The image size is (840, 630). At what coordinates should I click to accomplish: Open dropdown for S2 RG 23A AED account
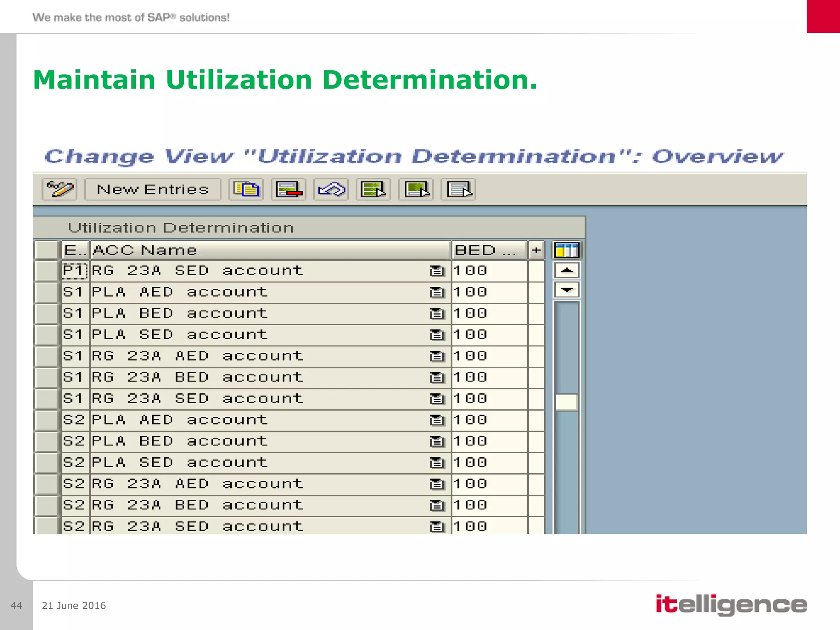click(x=437, y=484)
